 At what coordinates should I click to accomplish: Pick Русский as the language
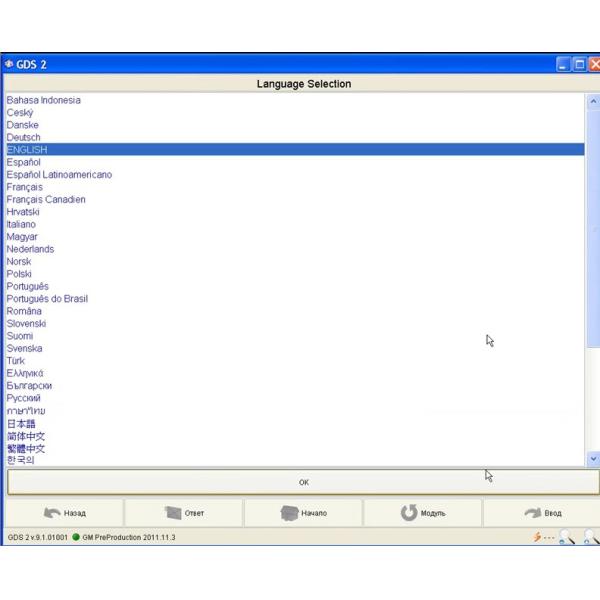click(x=24, y=398)
